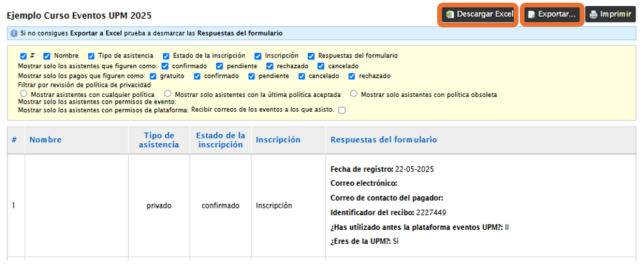Viewport: 644px width, 266px height.
Task: Select asistentes con la última política aceptada
Action: [168, 94]
